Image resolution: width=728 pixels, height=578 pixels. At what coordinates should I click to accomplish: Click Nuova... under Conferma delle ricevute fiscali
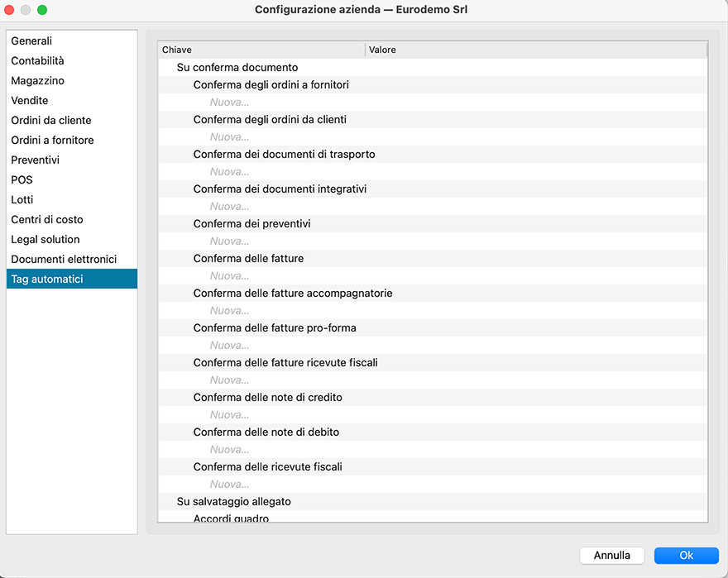coord(229,484)
